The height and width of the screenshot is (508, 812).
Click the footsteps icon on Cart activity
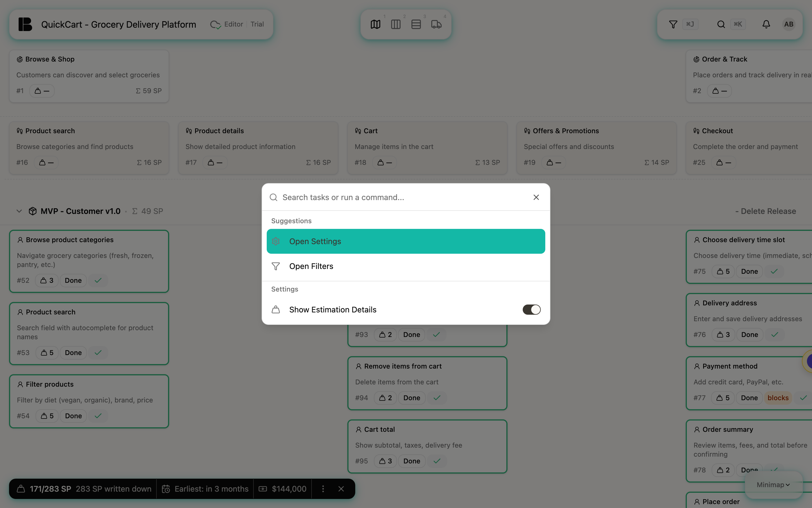click(x=358, y=131)
